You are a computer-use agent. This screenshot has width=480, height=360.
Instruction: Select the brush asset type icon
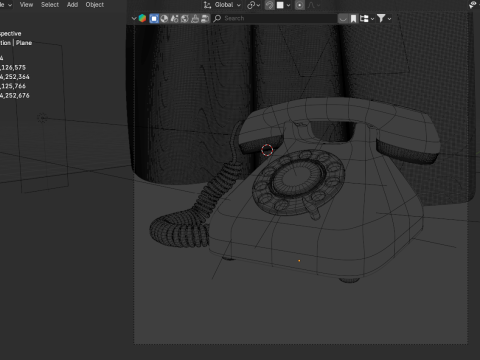[x=195, y=18]
